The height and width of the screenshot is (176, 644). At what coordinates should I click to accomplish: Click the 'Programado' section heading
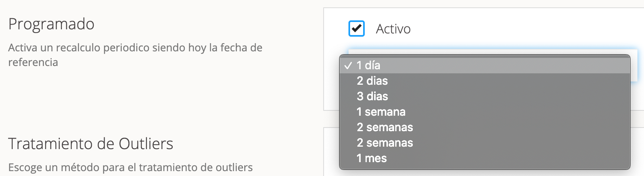[51, 24]
